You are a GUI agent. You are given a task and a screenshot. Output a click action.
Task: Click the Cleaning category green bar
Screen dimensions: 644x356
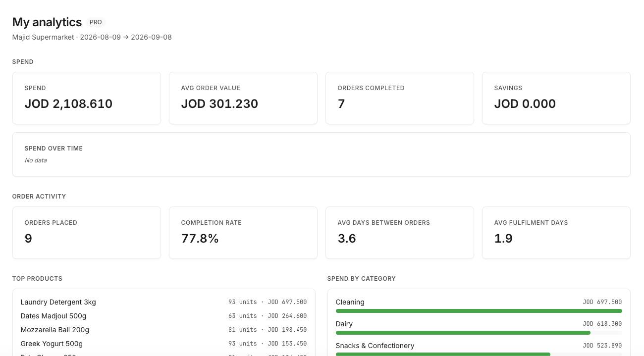479,311
